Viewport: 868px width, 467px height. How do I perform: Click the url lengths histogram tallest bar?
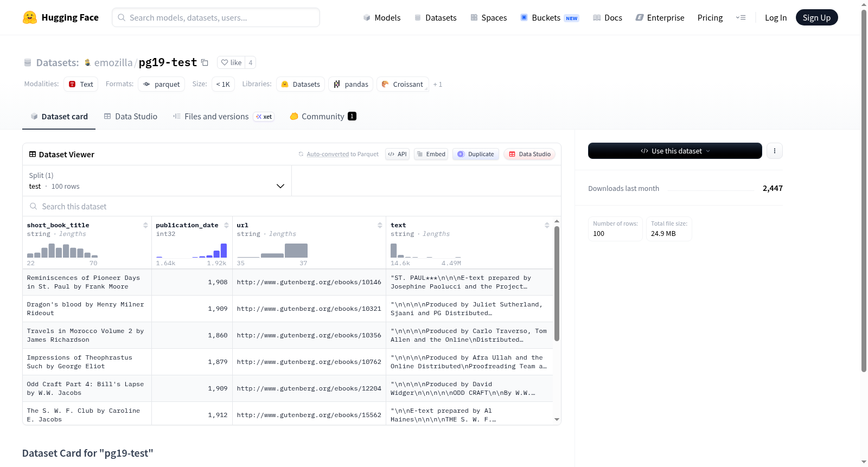pyautogui.click(x=296, y=250)
